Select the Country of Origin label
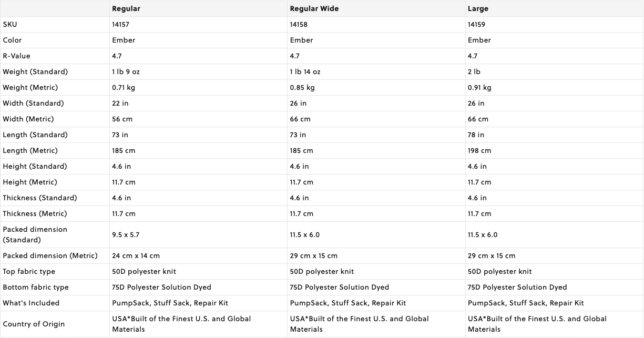The height and width of the screenshot is (338, 644). (x=34, y=324)
